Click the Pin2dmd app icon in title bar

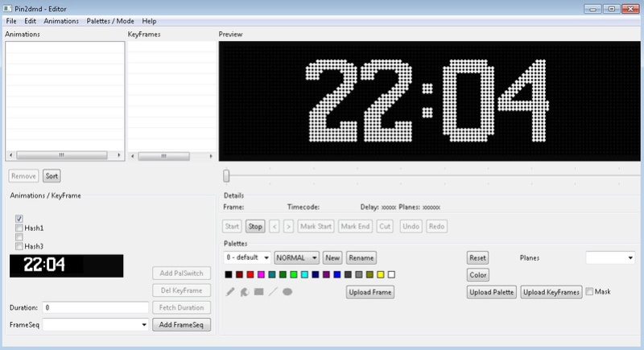point(7,8)
